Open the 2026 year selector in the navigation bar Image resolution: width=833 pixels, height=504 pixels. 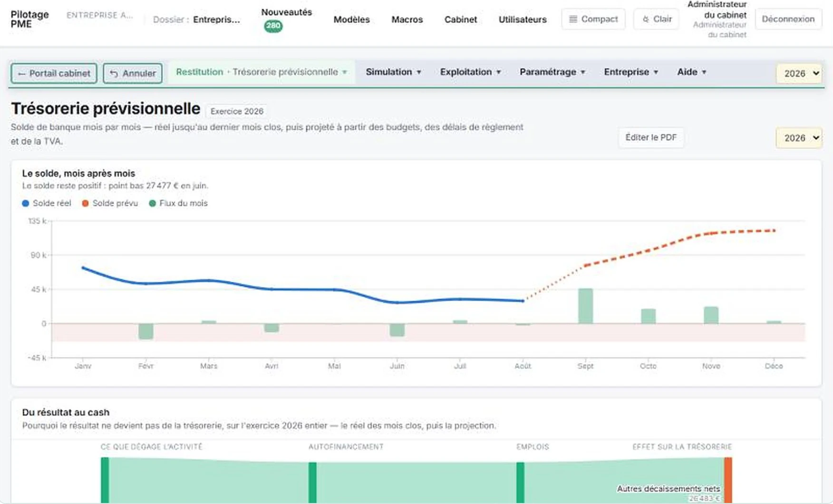click(x=799, y=74)
